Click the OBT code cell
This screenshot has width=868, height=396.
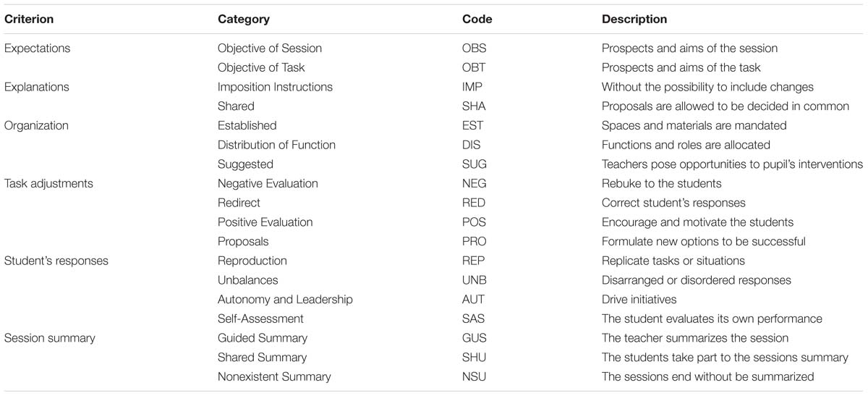(x=474, y=67)
